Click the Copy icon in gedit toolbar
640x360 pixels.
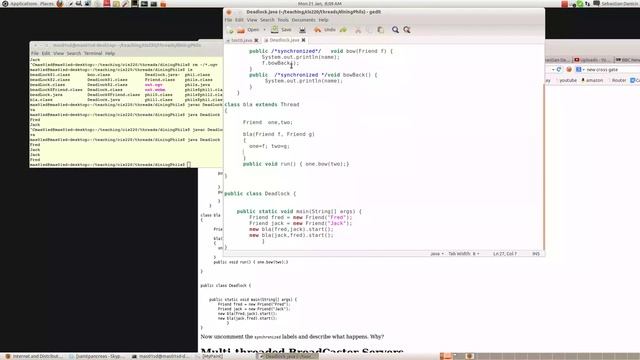click(369, 30)
